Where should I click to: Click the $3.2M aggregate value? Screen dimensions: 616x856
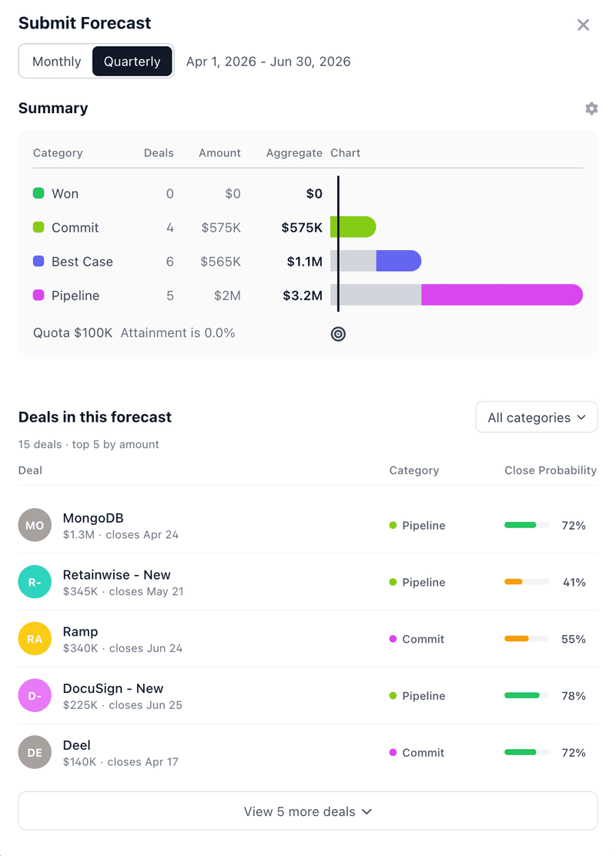303,296
